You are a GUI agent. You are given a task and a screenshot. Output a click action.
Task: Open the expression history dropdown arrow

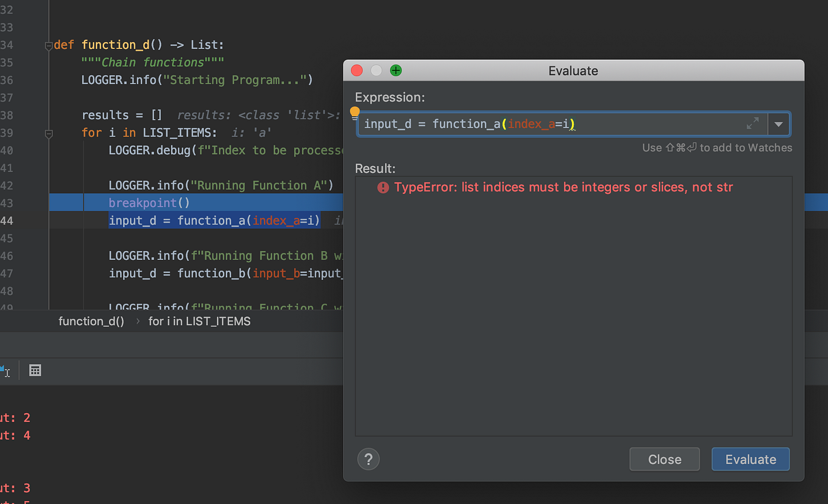[779, 124]
